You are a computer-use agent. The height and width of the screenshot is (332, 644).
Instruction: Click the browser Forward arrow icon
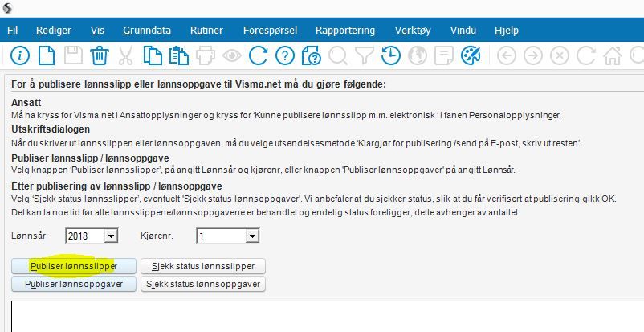click(533, 55)
